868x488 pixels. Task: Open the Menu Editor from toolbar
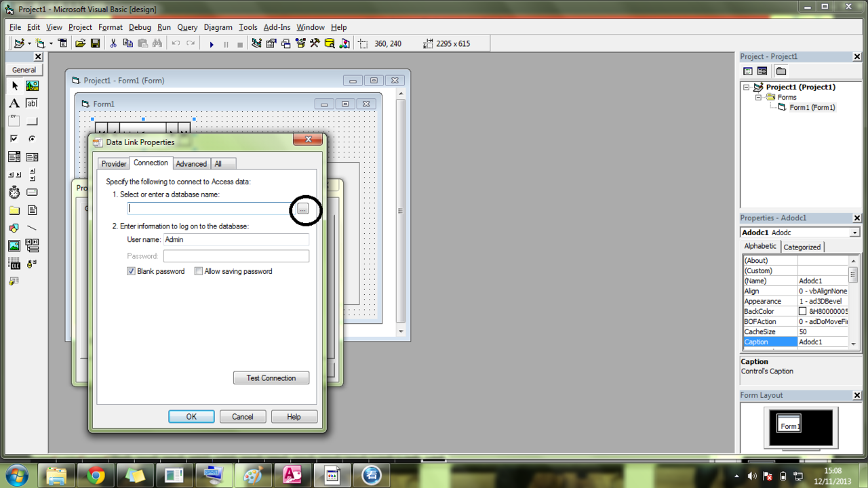[x=63, y=43]
